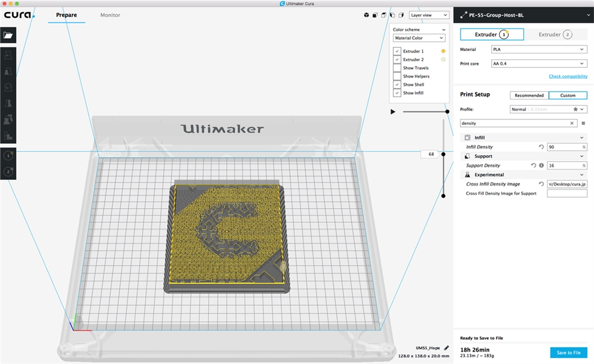Enable the Show Helpers checkbox
Screen dimensions: 594x364
pos(397,76)
